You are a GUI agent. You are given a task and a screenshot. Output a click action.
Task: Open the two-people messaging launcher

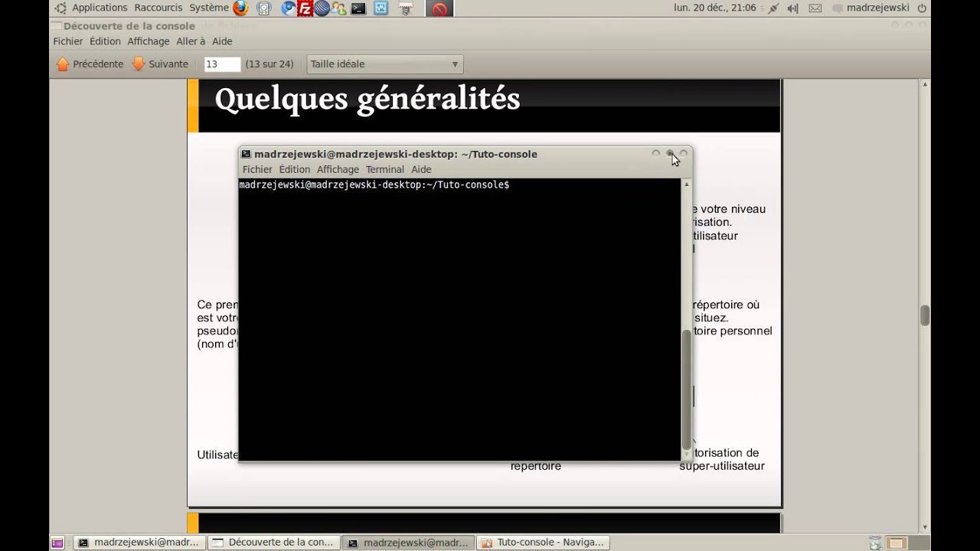point(338,8)
